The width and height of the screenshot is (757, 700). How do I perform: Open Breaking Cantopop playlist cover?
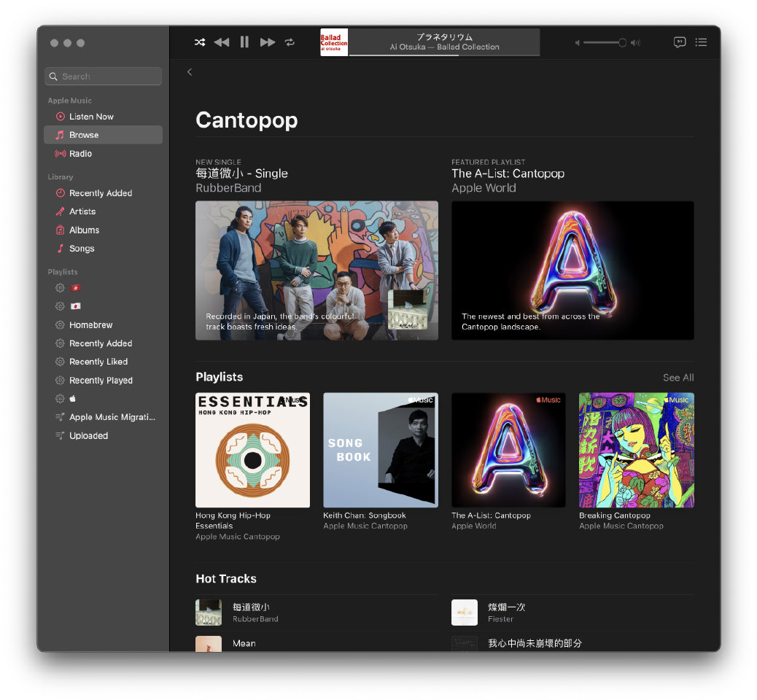click(636, 450)
